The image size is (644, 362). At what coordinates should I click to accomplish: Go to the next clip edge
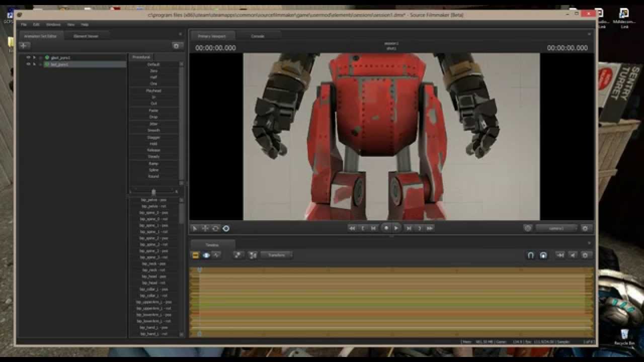(x=419, y=228)
